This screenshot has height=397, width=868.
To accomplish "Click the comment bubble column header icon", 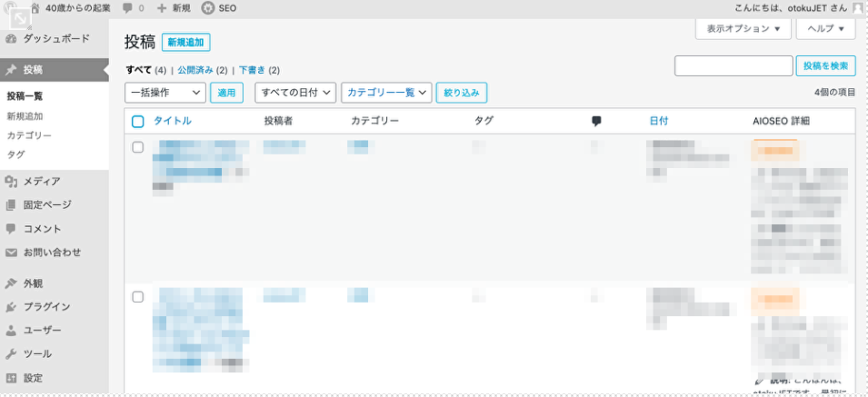I will (596, 121).
